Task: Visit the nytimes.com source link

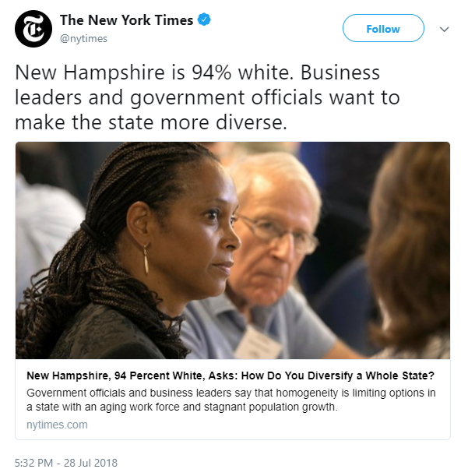Action: click(57, 425)
